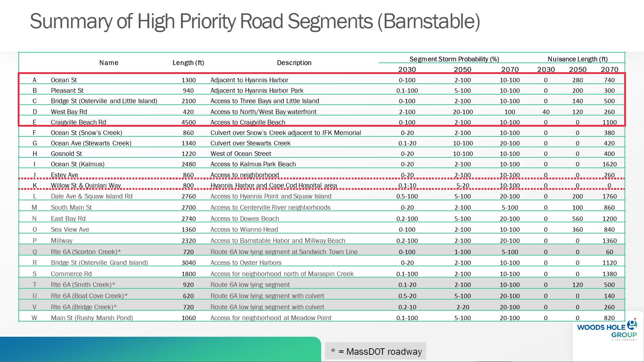
Task: Click 'Access to Kalmus Park Beach' description
Action: [x=253, y=164]
